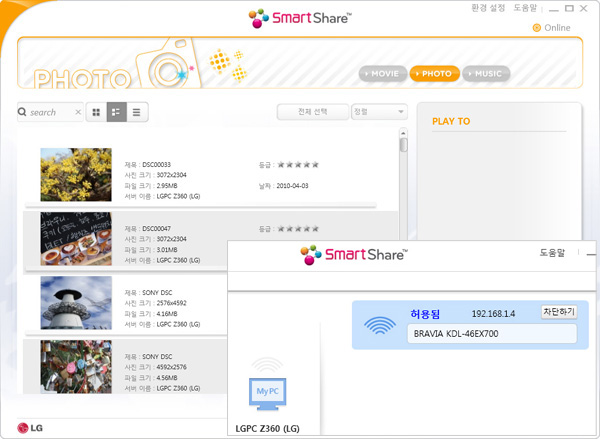Click the photo list scrollbar handle
The width and height of the screenshot is (600, 439).
pyautogui.click(x=403, y=145)
